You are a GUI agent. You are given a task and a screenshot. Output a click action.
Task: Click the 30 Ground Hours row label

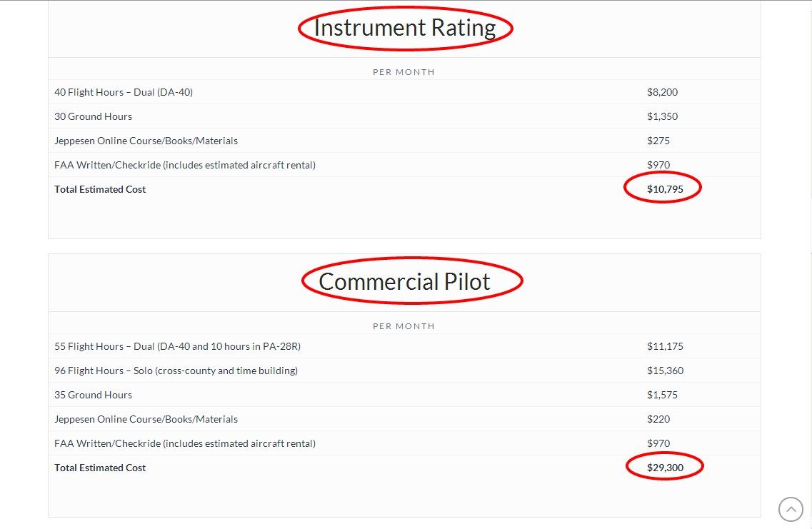tap(93, 116)
